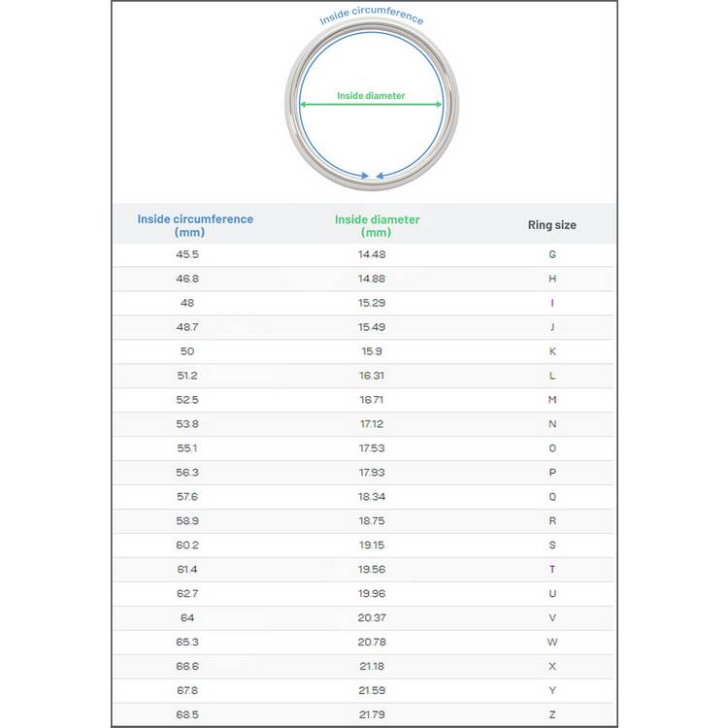The width and height of the screenshot is (728, 728).
Task: Select ring size P
Action: point(552,472)
